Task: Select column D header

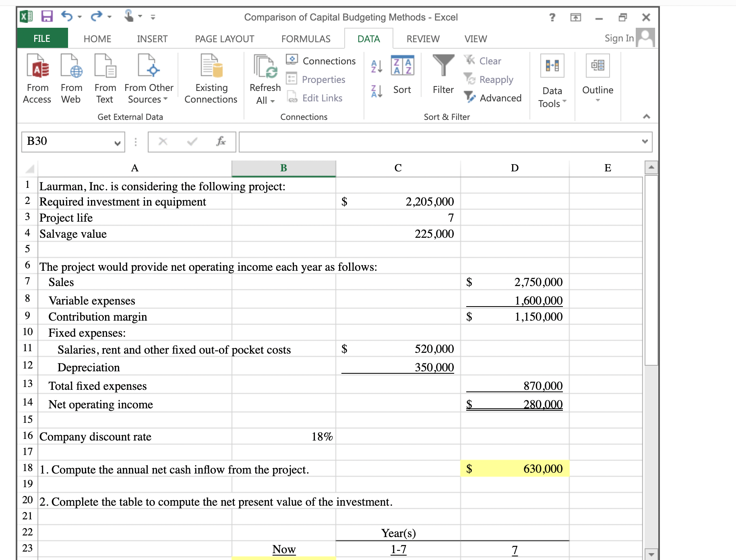Action: [515, 168]
